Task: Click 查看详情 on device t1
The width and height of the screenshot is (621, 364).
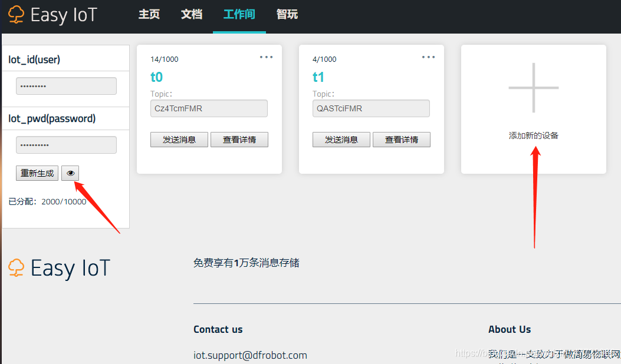Action: tap(402, 140)
